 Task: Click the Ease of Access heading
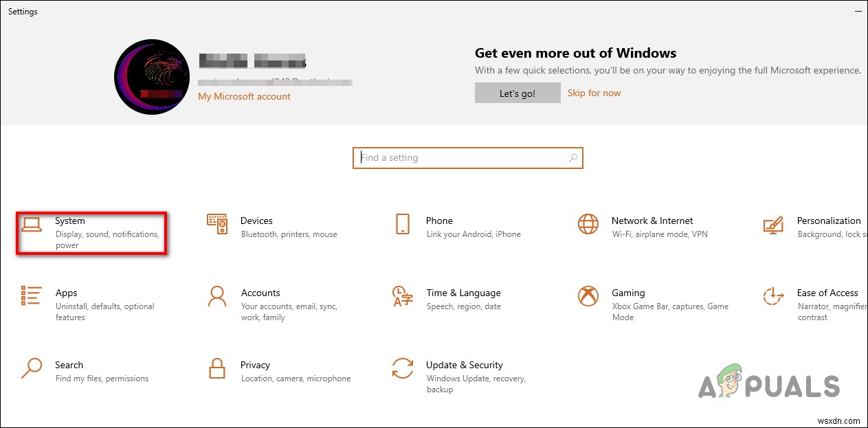(827, 293)
